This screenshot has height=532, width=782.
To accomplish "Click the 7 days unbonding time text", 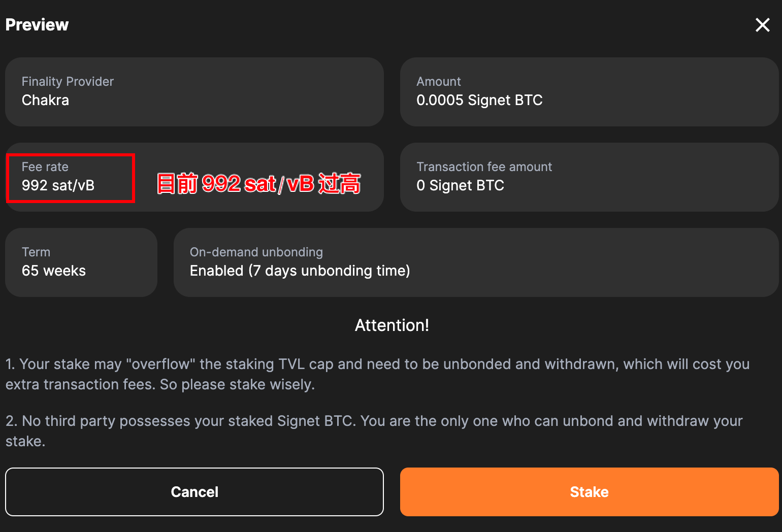I will 329,271.
